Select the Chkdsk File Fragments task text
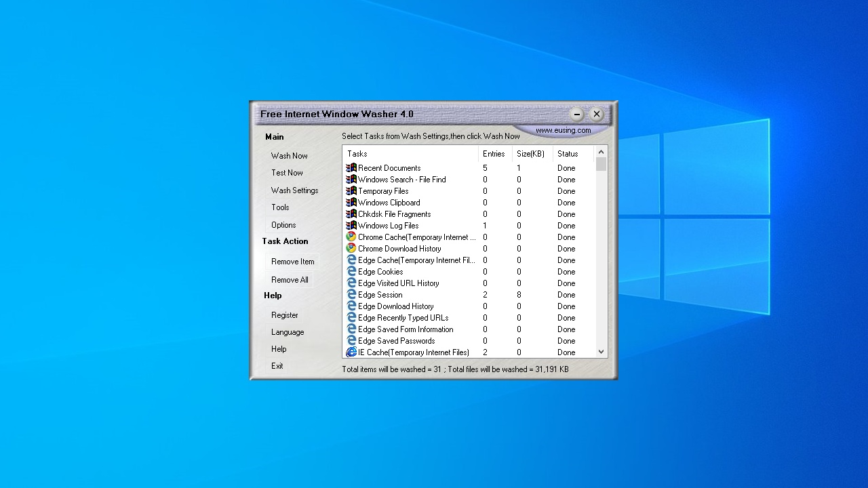 pyautogui.click(x=395, y=214)
